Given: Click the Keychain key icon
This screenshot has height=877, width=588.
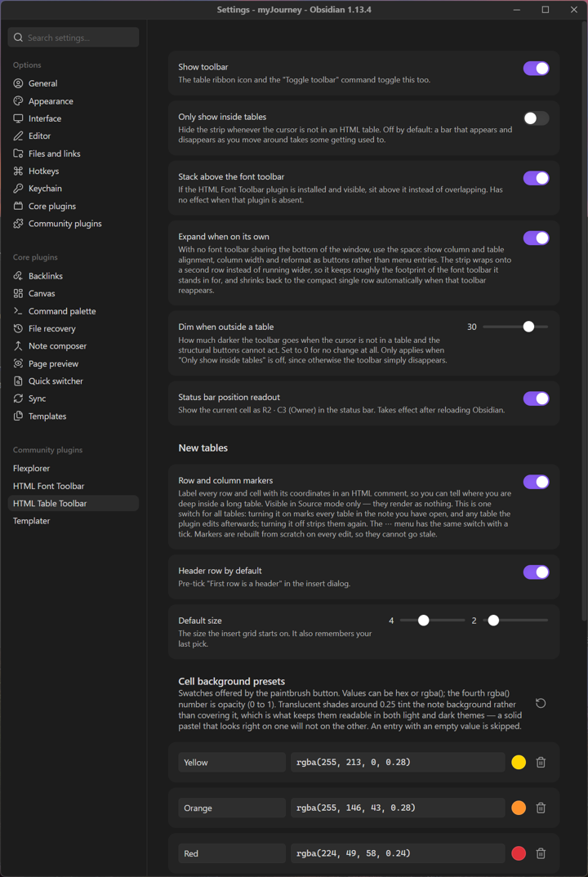Looking at the screenshot, I should coord(19,189).
